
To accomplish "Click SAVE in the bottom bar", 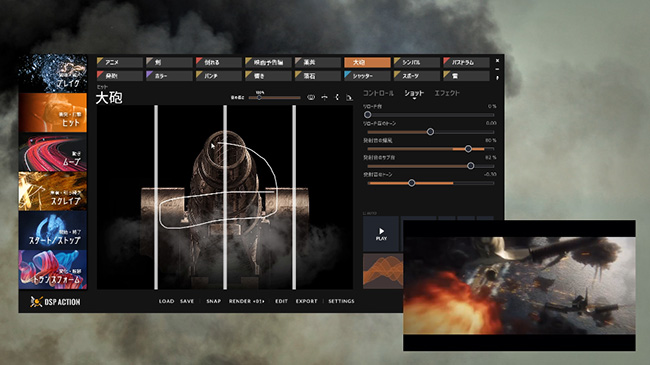I will [187, 301].
